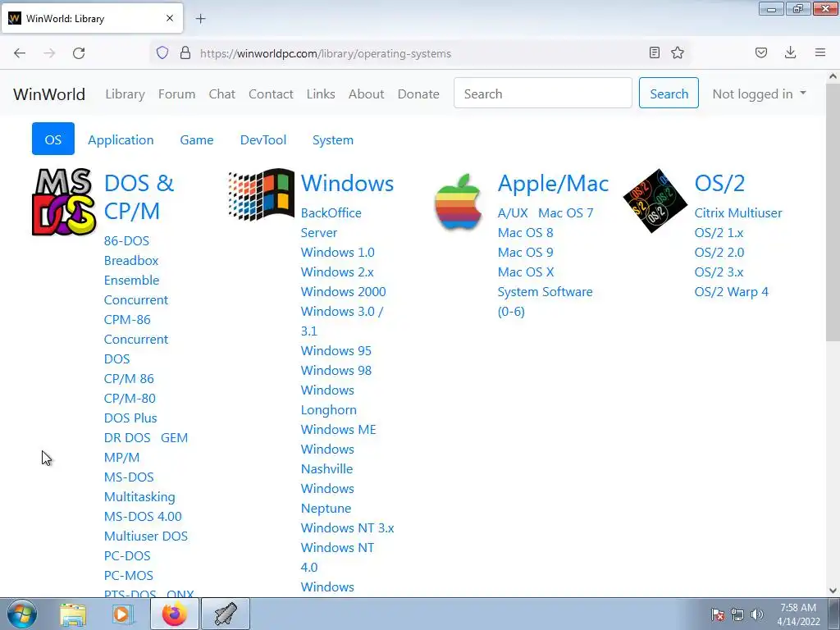Open the Library nav menu item
840x630 pixels.
pyautogui.click(x=125, y=94)
